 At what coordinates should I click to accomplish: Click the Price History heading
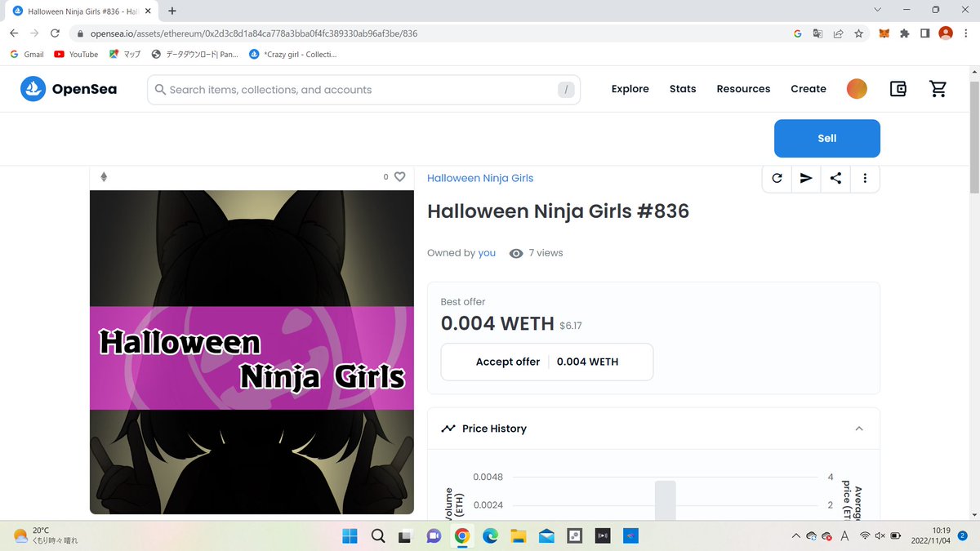pos(494,429)
